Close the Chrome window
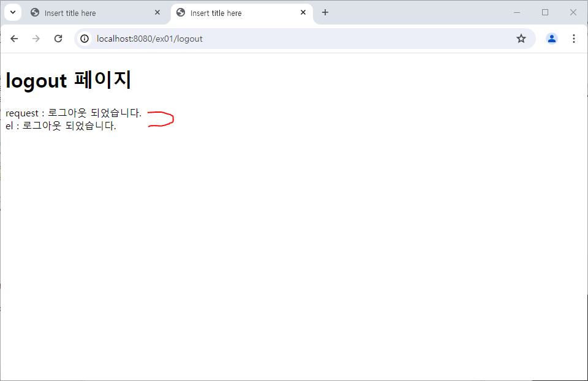 tap(573, 12)
